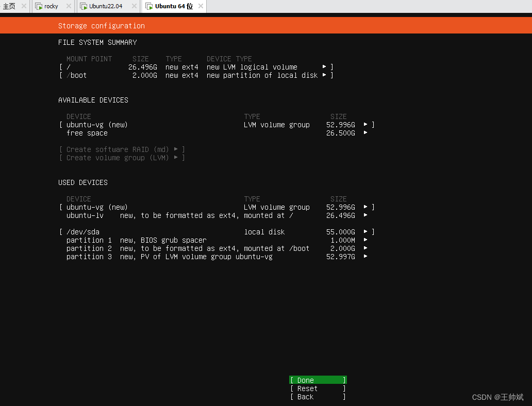Viewport: 532px width, 406px height.
Task: Close the rocky tab
Action: (69, 6)
